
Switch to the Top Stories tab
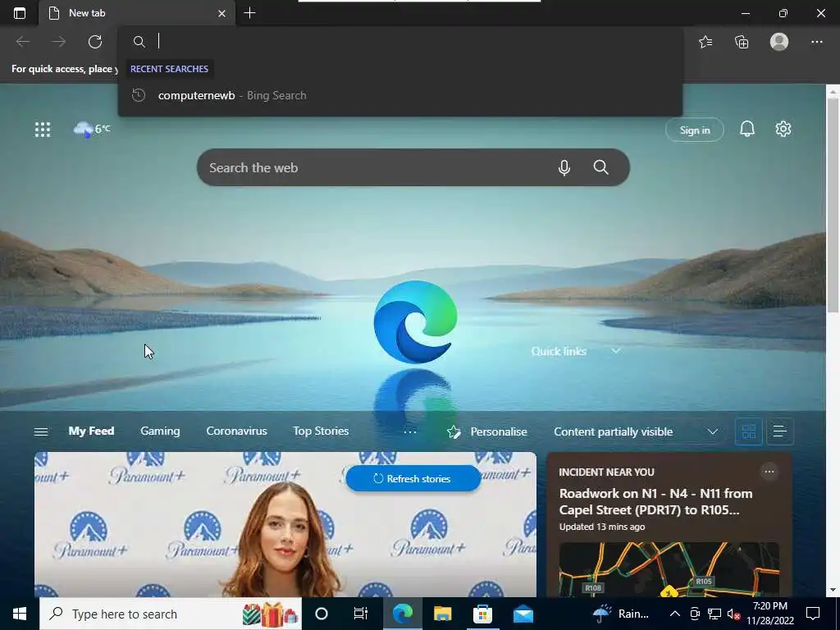321,431
